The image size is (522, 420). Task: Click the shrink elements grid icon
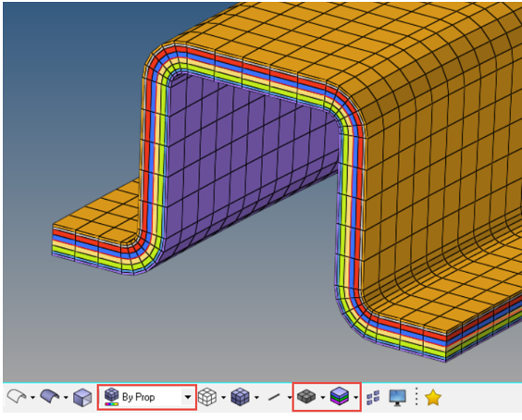(x=373, y=398)
